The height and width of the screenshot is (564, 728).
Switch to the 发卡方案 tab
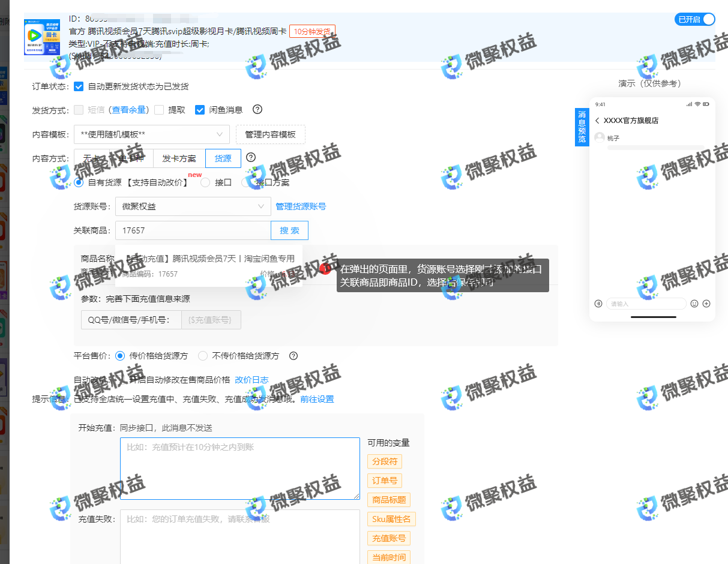[179, 158]
